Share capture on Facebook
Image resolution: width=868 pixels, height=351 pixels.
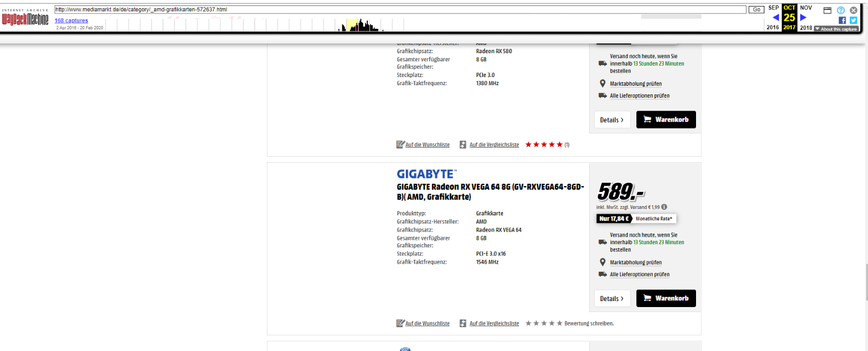click(842, 20)
